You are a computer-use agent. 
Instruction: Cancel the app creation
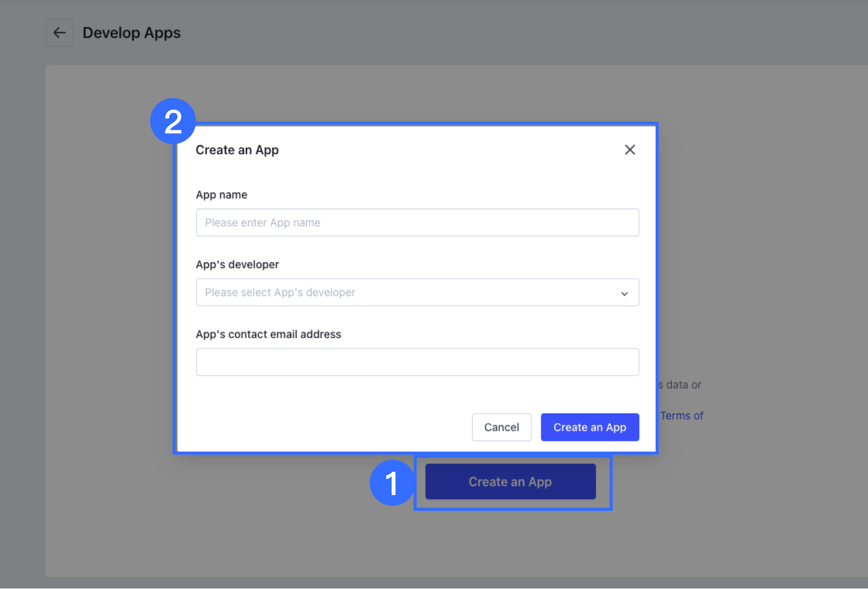501,427
